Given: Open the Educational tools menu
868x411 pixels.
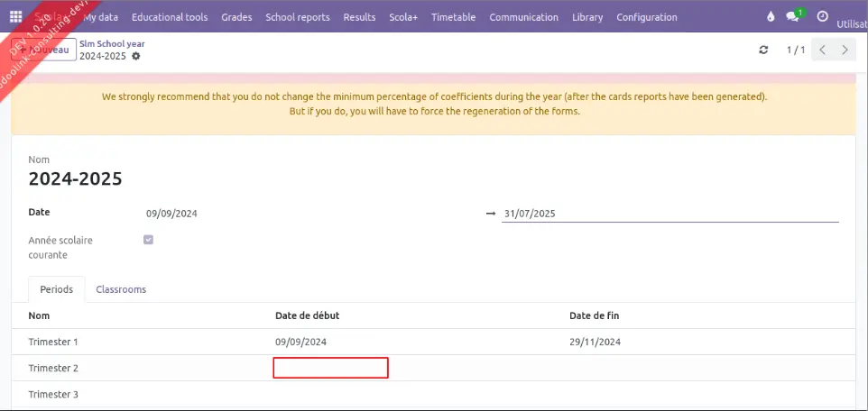Looking at the screenshot, I should point(169,17).
